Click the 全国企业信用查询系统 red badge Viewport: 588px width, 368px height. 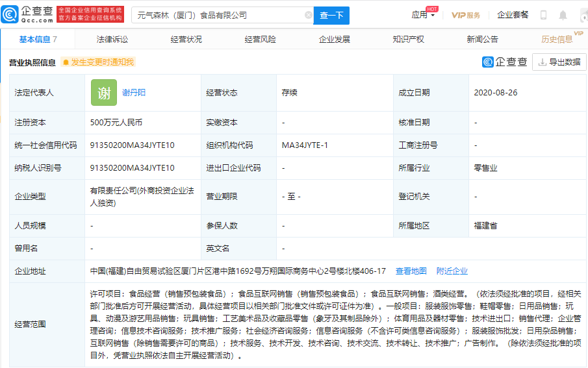90,14
